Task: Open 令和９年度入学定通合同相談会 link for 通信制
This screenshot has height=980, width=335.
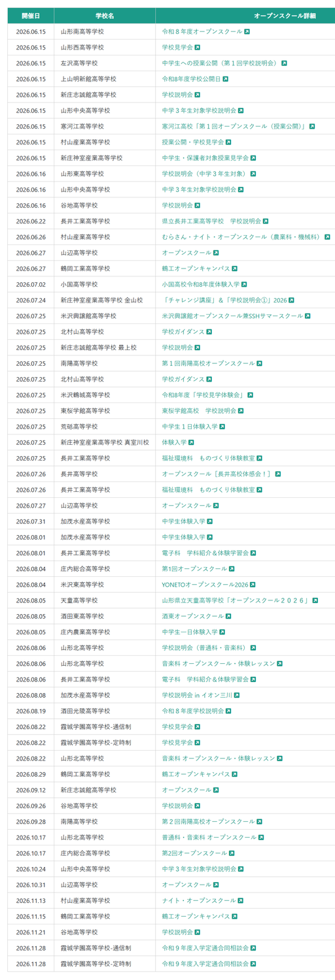Action: point(205,948)
